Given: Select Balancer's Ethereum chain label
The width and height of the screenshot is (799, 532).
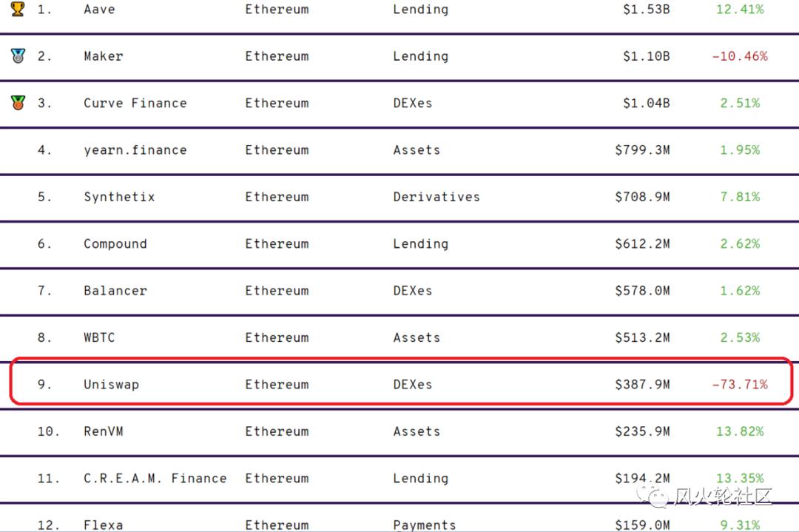Looking at the screenshot, I should [277, 290].
